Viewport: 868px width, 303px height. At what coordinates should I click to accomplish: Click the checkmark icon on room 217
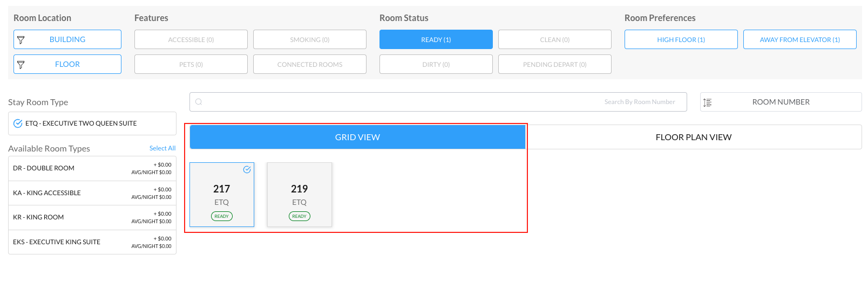pos(247,170)
